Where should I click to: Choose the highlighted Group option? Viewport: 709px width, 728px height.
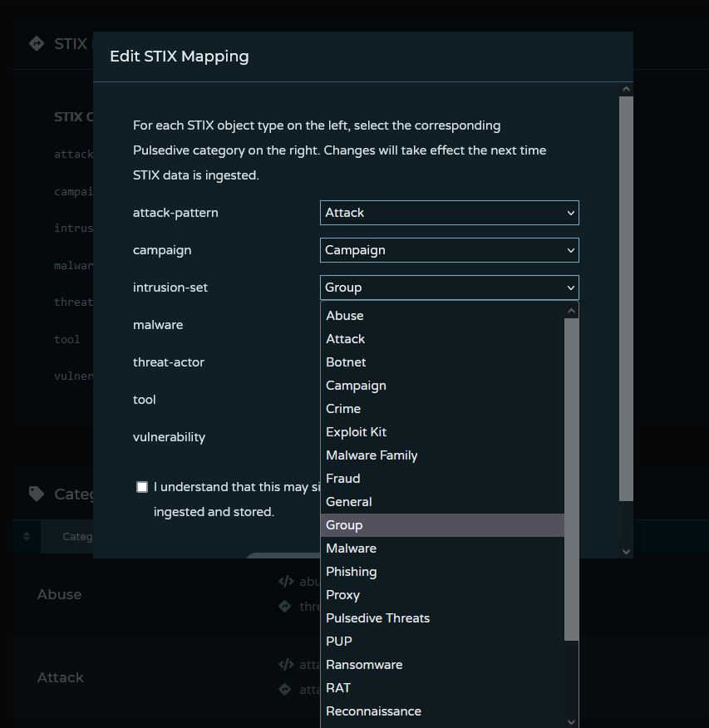click(442, 525)
